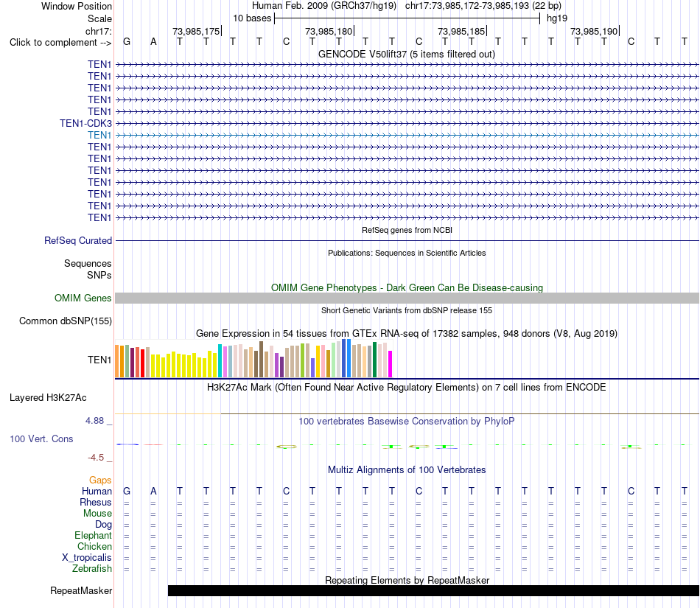Click the 'Rhesus' alignment row label
The height and width of the screenshot is (608, 700).
tap(96, 502)
